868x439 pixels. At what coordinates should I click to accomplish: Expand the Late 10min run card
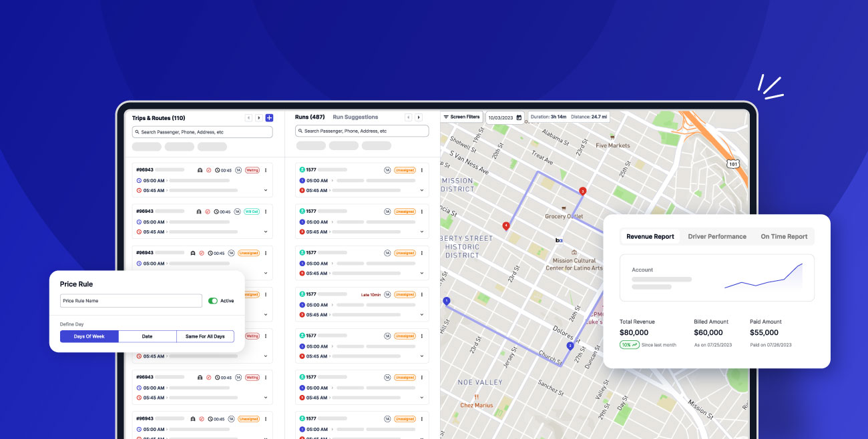[x=423, y=315]
